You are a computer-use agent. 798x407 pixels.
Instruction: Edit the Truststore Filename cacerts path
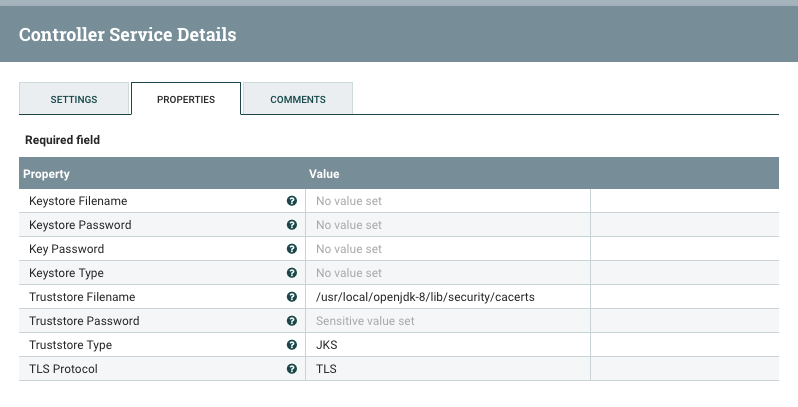click(425, 297)
